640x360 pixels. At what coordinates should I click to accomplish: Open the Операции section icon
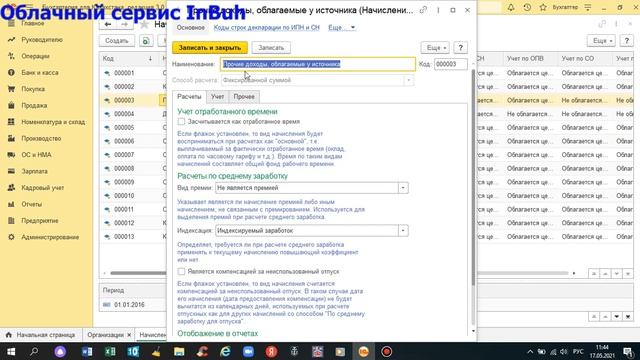(x=11, y=56)
